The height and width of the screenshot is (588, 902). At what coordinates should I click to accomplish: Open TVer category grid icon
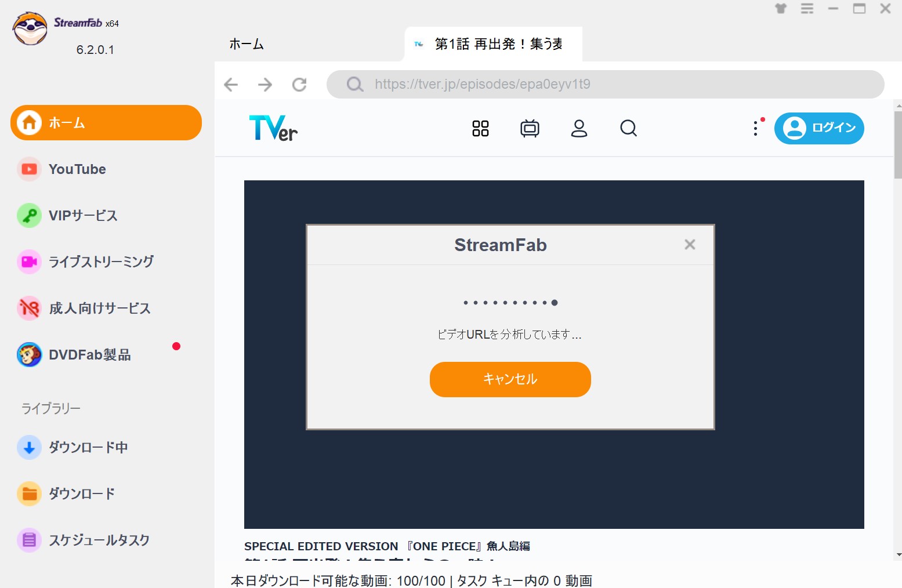[x=480, y=128]
